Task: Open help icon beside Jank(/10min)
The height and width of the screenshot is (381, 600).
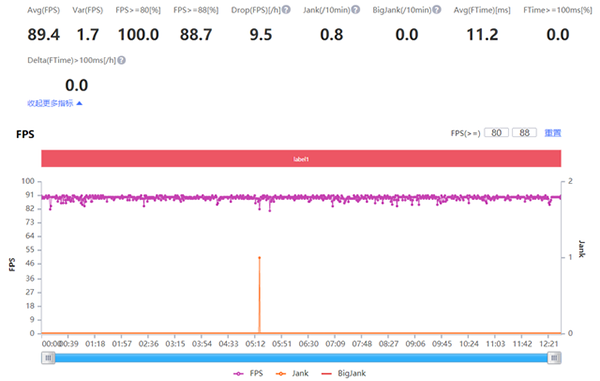Action: click(x=355, y=10)
